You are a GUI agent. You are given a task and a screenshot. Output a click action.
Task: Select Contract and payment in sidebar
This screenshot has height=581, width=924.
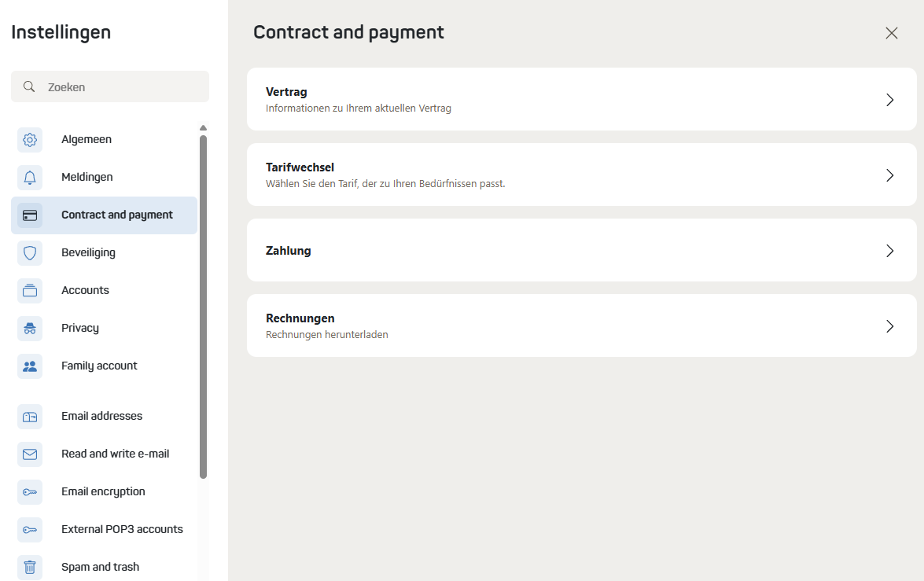pyautogui.click(x=116, y=215)
